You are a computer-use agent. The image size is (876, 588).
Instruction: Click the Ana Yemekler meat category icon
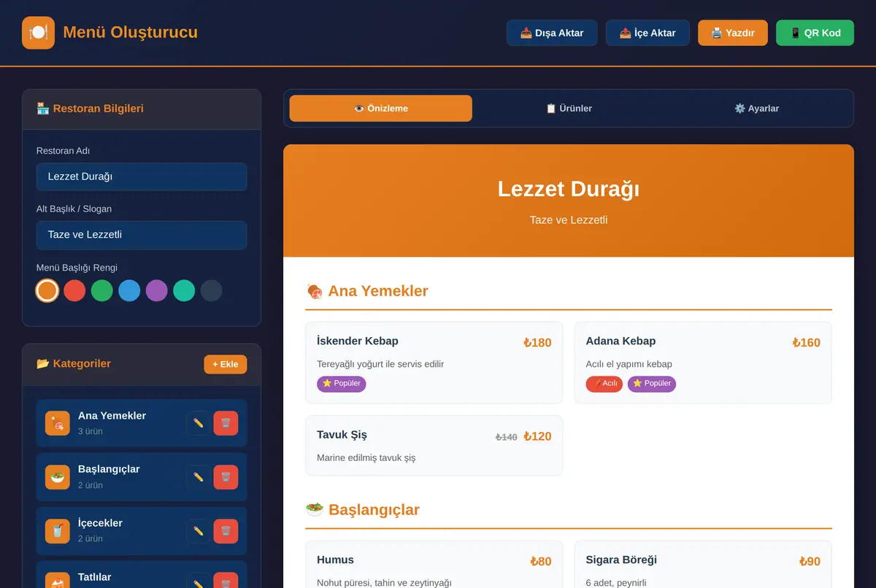click(x=58, y=423)
